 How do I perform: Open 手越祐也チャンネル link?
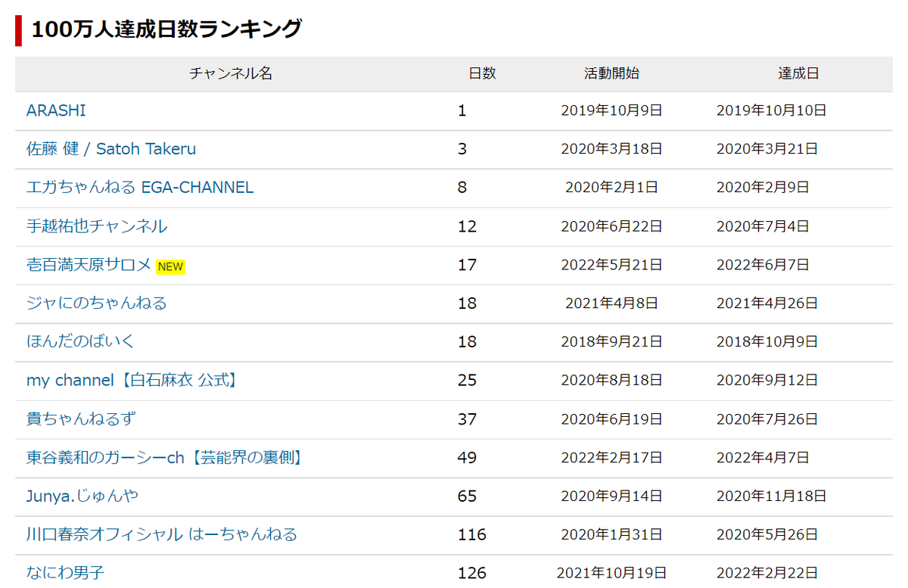(97, 226)
